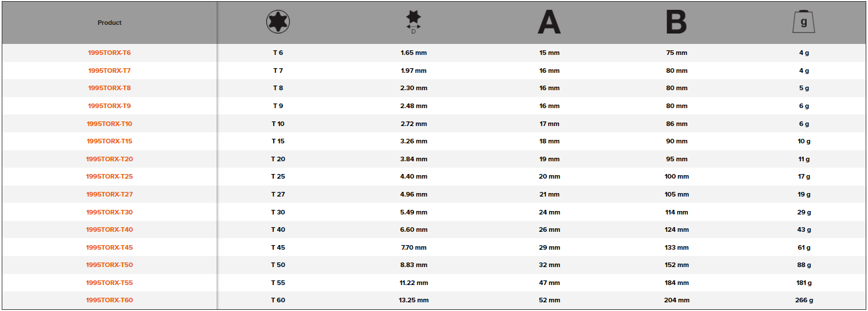This screenshot has width=868, height=311.
Task: Go to the 1995TORX-T45 product
Action: [110, 247]
